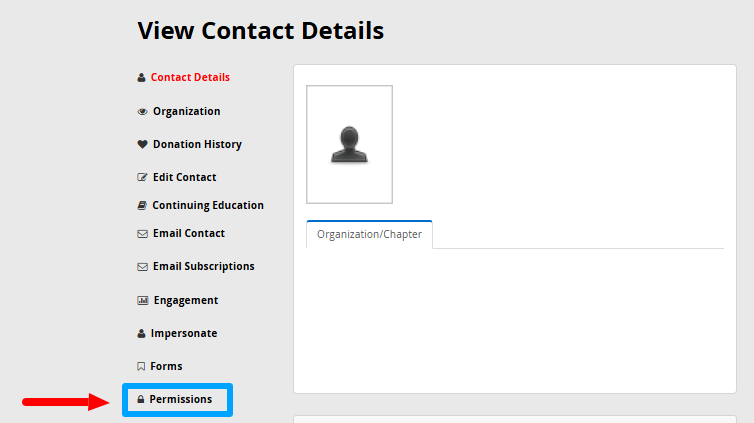Click the person icon beside Contact Details
Viewport: 754px width, 423px height.
click(141, 77)
